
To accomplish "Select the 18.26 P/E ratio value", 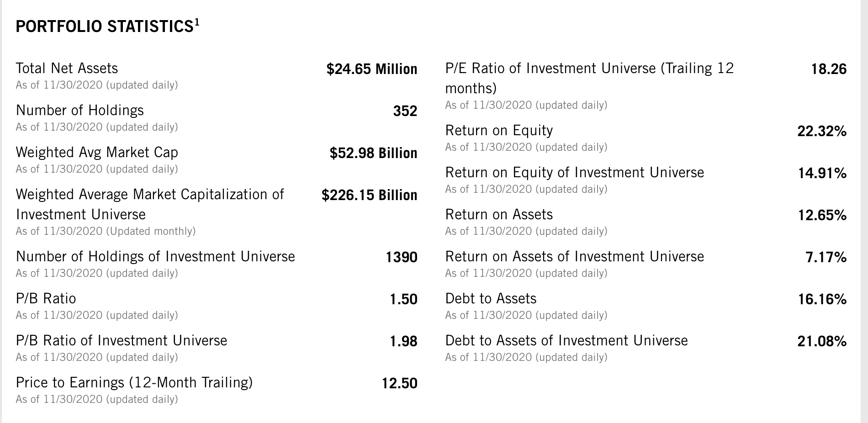I will tap(829, 69).
